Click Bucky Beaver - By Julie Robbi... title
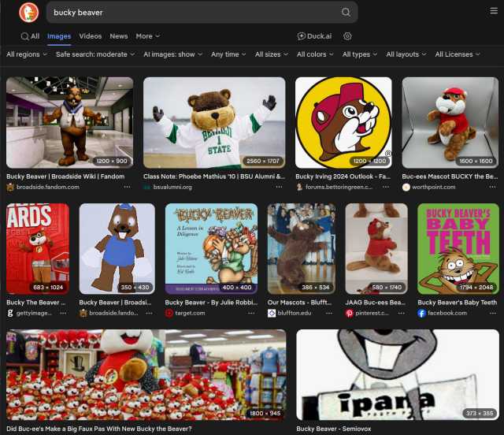The image size is (504, 435). point(211,303)
